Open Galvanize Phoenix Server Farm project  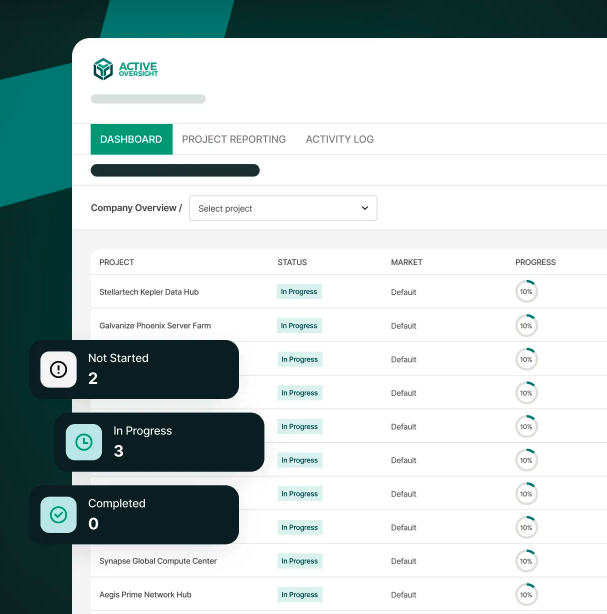click(x=155, y=326)
